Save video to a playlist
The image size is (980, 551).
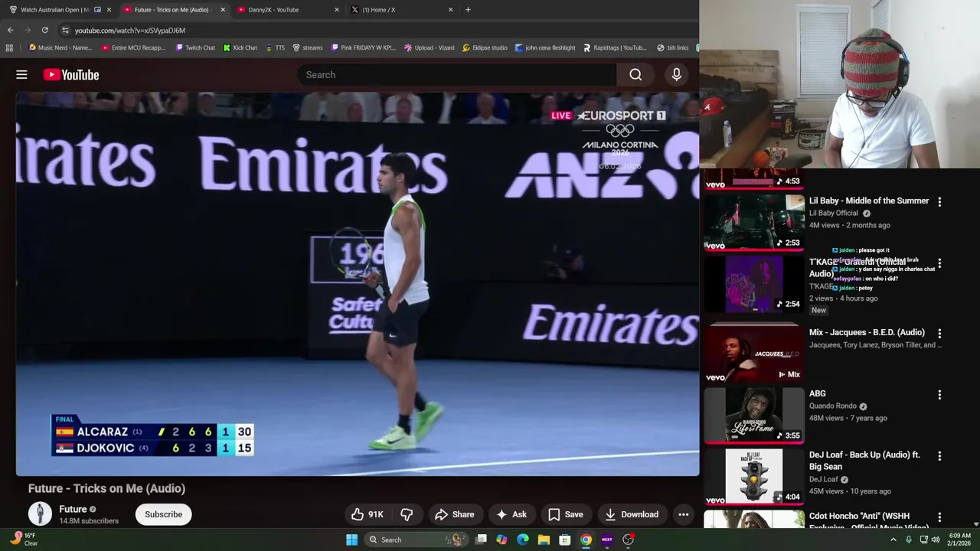[566, 514]
